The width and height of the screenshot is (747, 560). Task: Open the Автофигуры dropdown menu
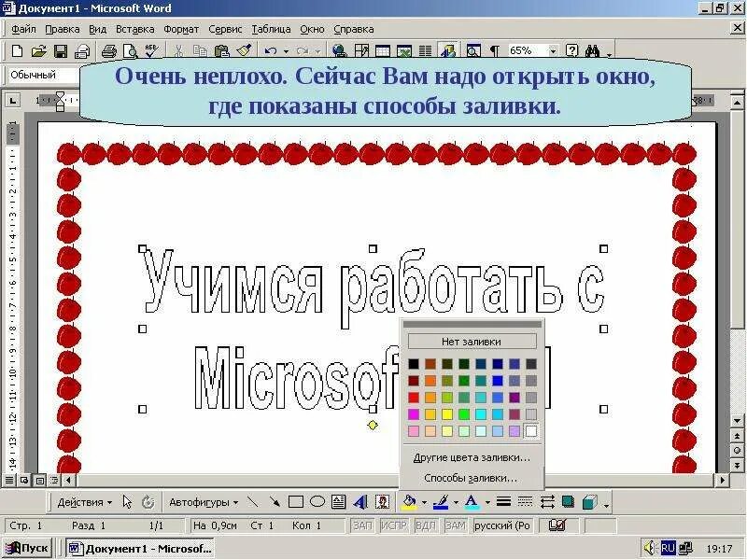coord(204,502)
